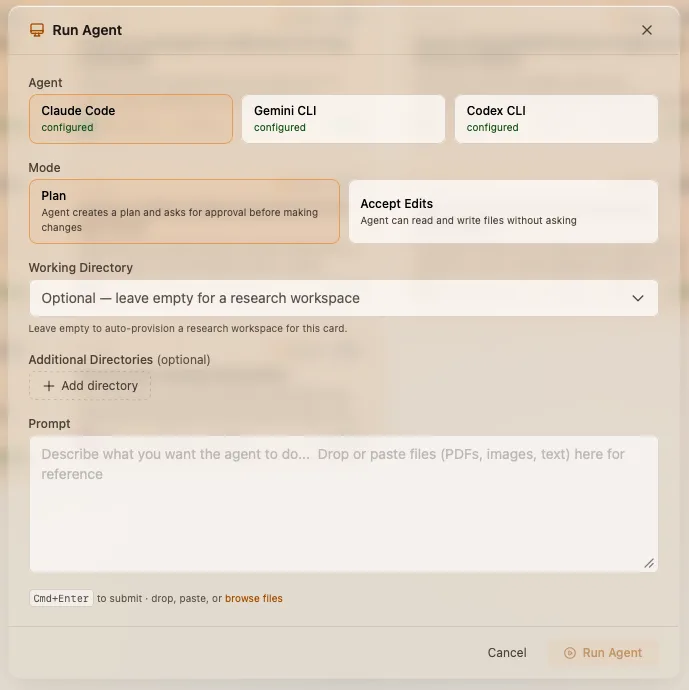689x690 pixels.
Task: Add an additional directory
Action: [90, 385]
